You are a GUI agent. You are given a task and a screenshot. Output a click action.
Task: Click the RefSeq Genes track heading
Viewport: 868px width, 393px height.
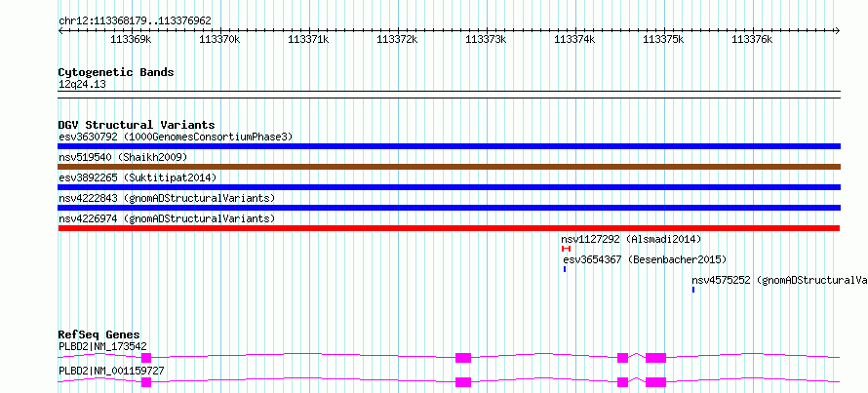pyautogui.click(x=99, y=334)
